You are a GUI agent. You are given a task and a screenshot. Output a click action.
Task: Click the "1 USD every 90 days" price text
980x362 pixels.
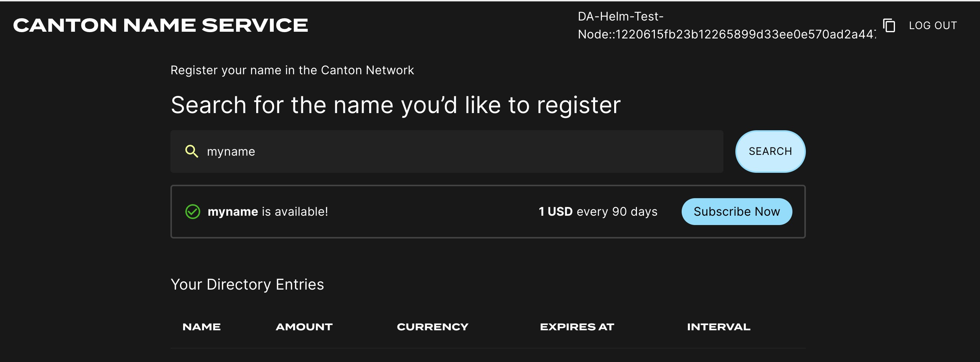tap(598, 212)
